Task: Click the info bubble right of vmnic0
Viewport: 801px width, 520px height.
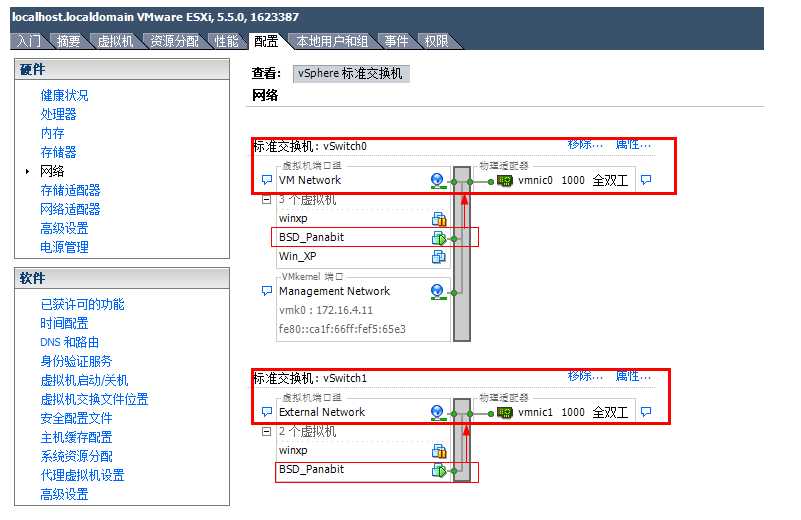Action: [x=646, y=180]
